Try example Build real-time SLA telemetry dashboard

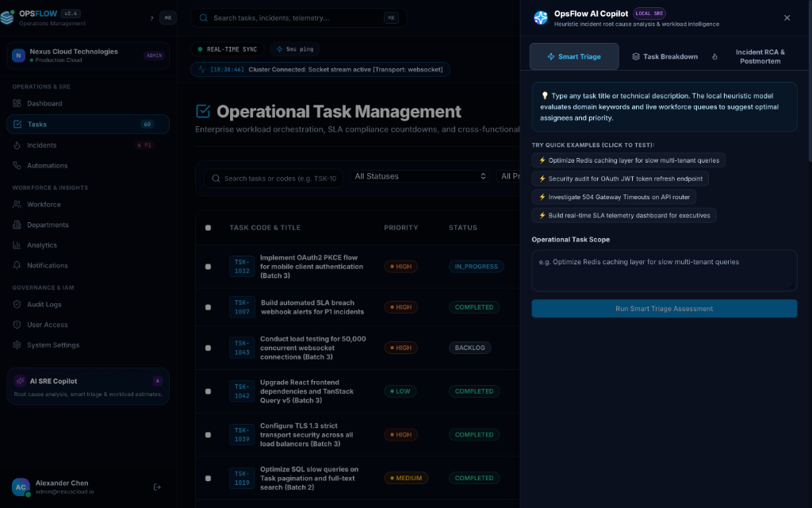click(624, 215)
